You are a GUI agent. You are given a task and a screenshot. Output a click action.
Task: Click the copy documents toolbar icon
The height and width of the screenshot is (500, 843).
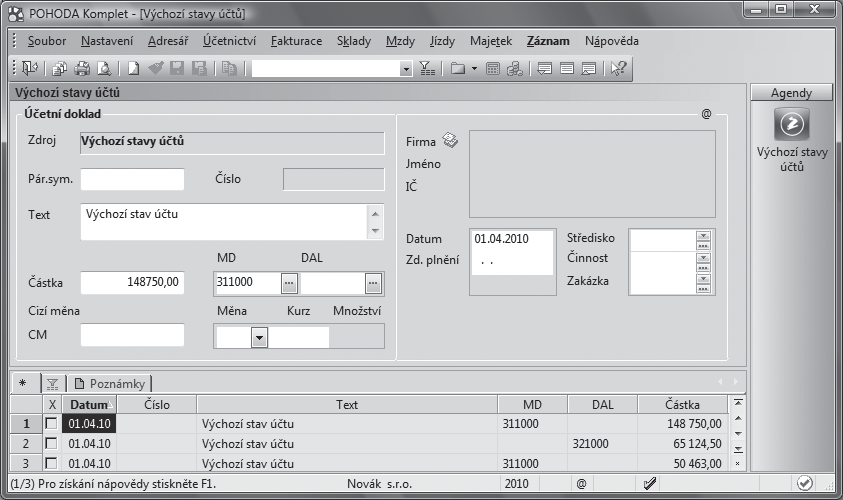point(60,69)
